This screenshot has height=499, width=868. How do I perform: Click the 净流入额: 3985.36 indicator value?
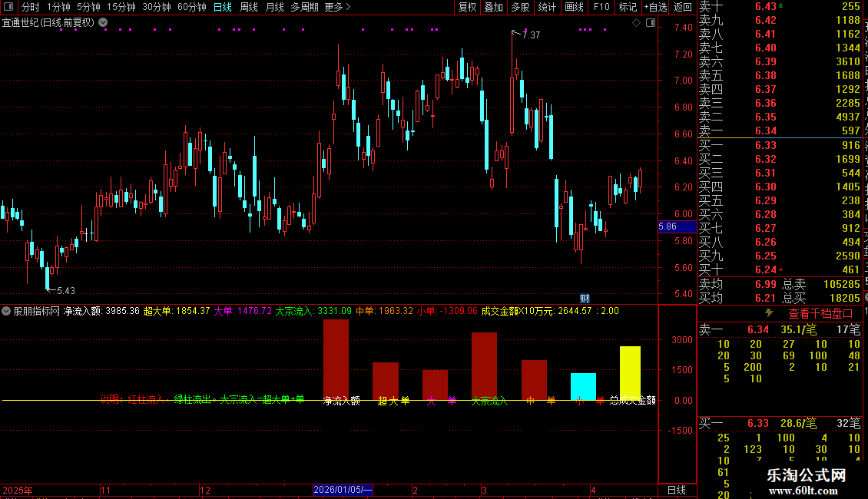[101, 311]
